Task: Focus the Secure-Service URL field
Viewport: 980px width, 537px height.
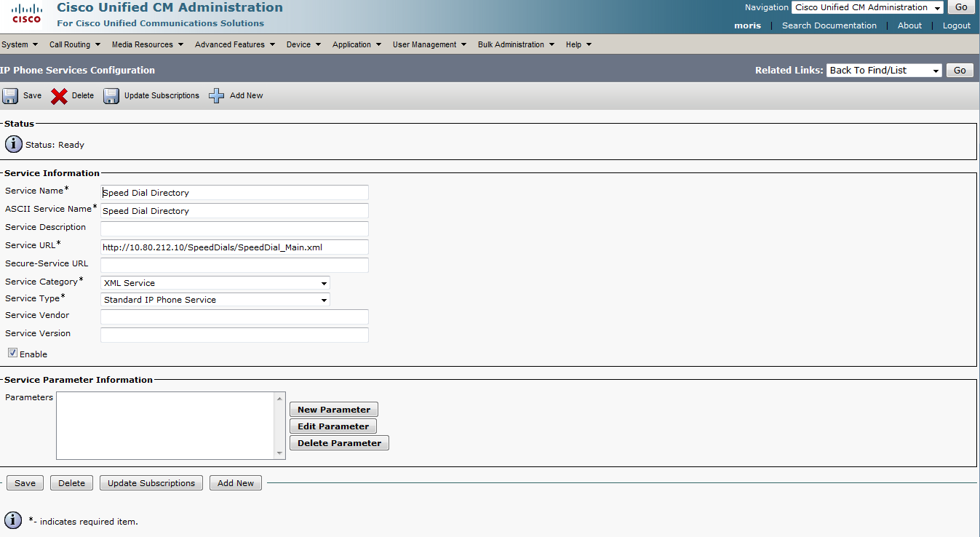Action: (x=234, y=266)
